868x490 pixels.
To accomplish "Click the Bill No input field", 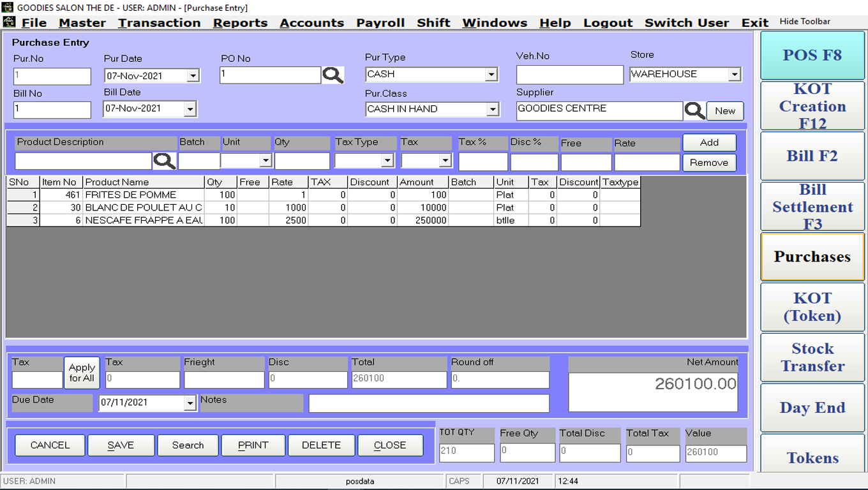I will point(52,110).
